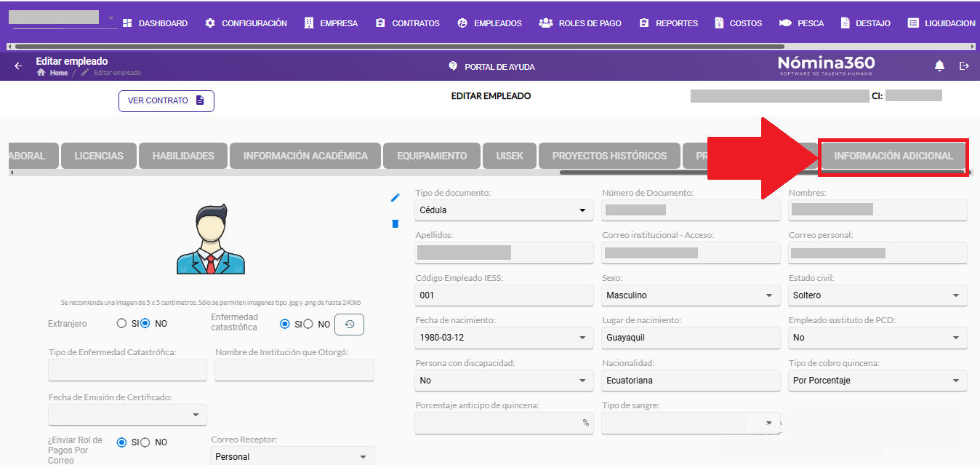Image resolution: width=980 pixels, height=465 pixels.
Task: Select Extranjero NO radio button
Action: [145, 324]
